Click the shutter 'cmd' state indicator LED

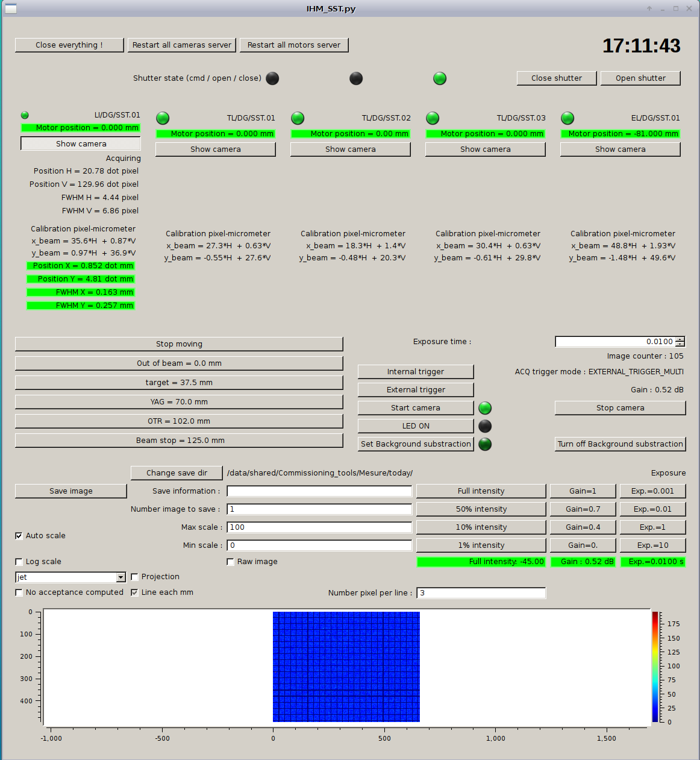272,78
